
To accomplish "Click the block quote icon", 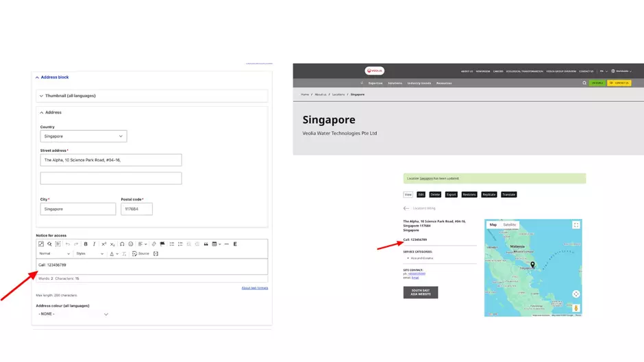I will [x=206, y=244].
